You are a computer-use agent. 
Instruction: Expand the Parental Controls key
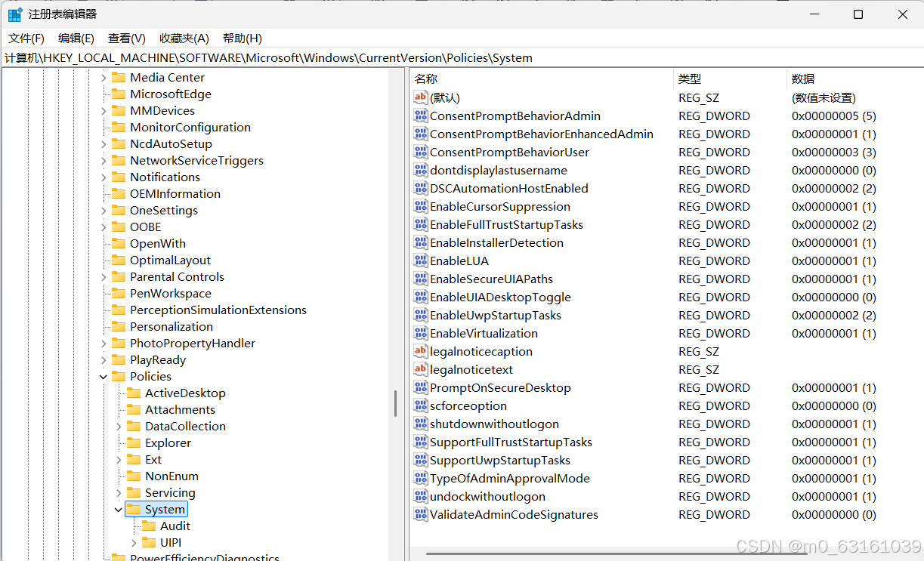(104, 276)
